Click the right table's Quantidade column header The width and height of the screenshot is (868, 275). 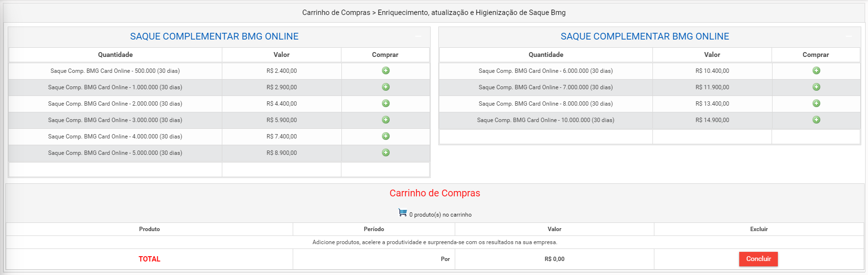pyautogui.click(x=546, y=55)
